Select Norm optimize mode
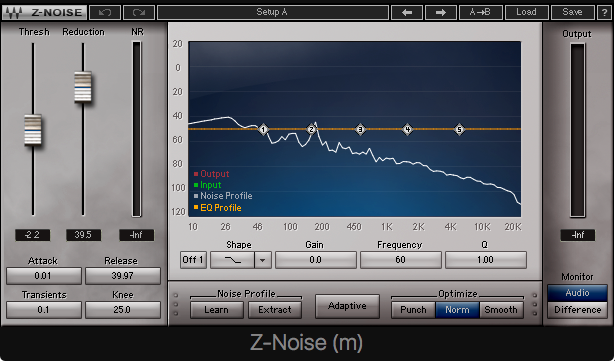This screenshot has height=361, width=615. point(457,310)
